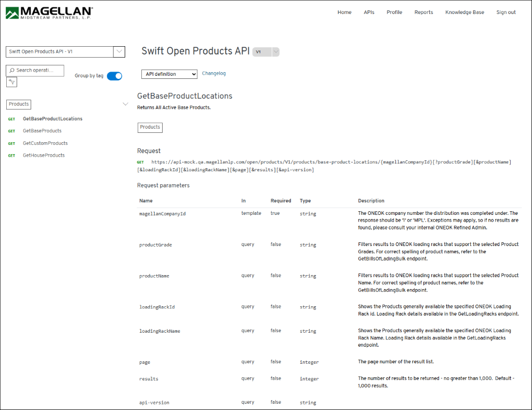Click the Products tag under GetBaseProductLocations
Image resolution: width=532 pixels, height=410 pixels.
(150, 127)
